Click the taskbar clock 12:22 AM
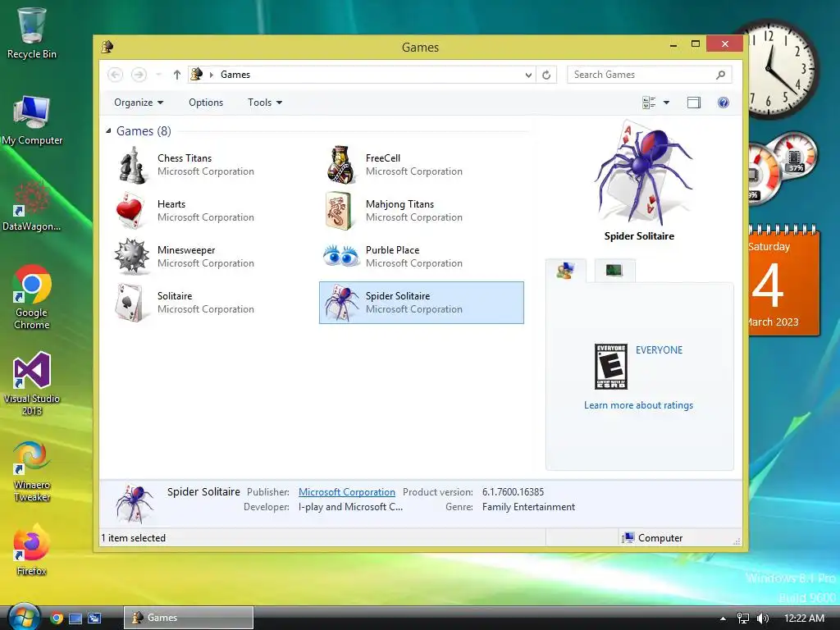Screen dimensions: 840x630 pos(804,618)
